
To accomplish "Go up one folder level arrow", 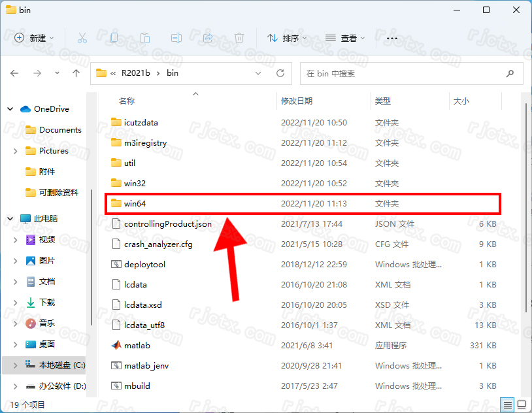I will [76, 73].
